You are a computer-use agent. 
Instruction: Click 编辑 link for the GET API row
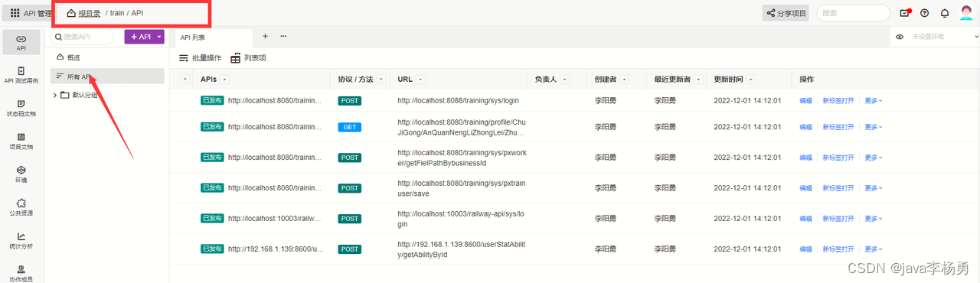coord(806,127)
